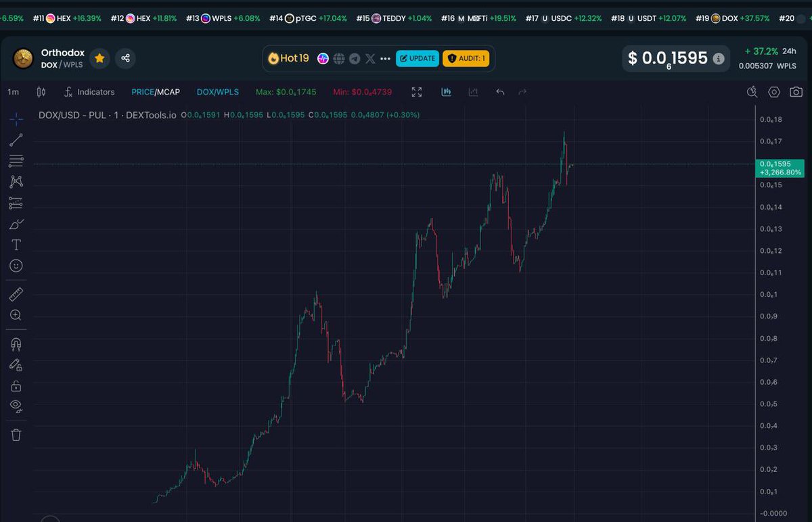Select the Fibonacci retracement lines tool
Viewport: 812px width, 522px height.
tap(16, 161)
